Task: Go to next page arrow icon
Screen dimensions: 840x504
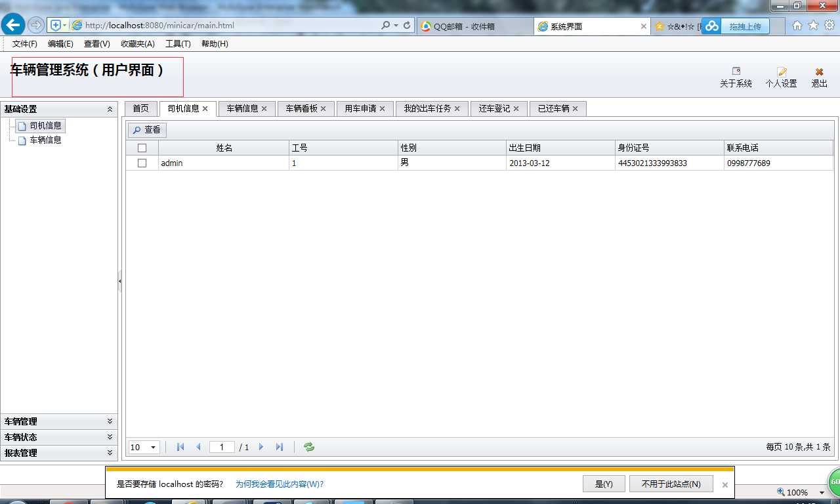Action: pyautogui.click(x=261, y=446)
